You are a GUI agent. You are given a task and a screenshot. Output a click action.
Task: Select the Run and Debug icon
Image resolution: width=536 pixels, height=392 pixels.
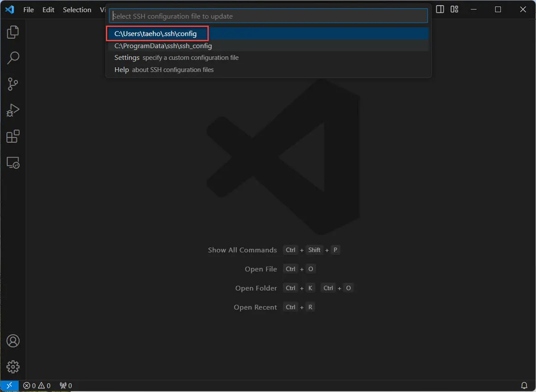pyautogui.click(x=13, y=110)
